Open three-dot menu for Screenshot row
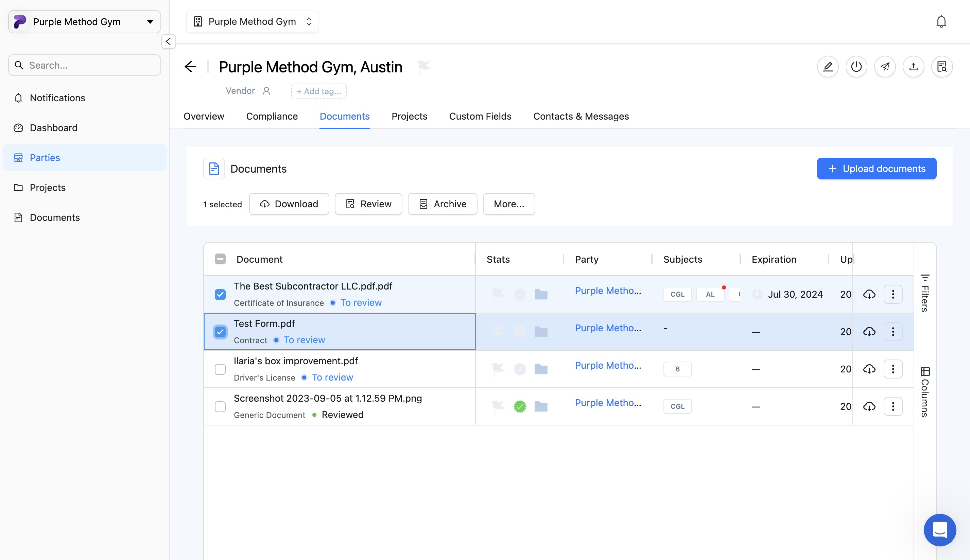 893,406
